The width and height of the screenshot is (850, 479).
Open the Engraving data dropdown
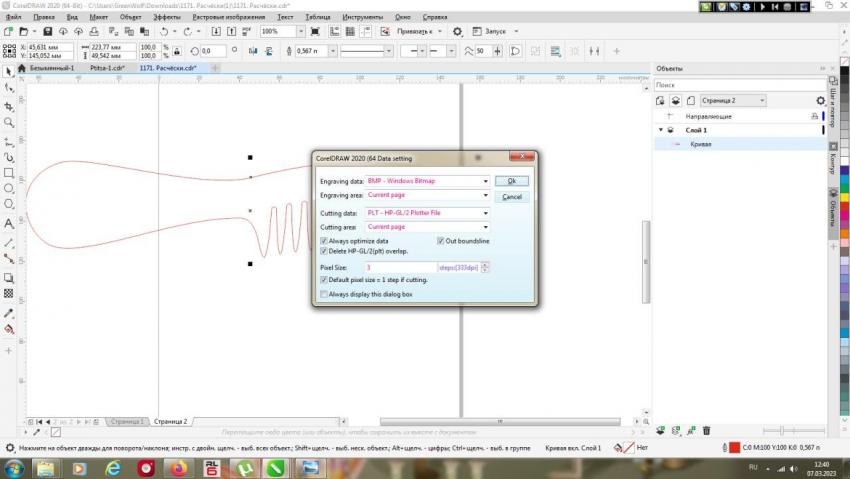(484, 181)
